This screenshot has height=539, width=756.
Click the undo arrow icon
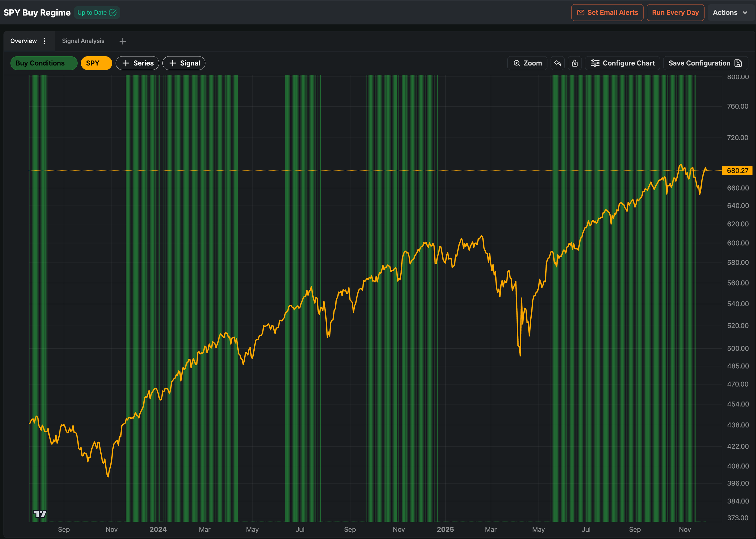(557, 63)
